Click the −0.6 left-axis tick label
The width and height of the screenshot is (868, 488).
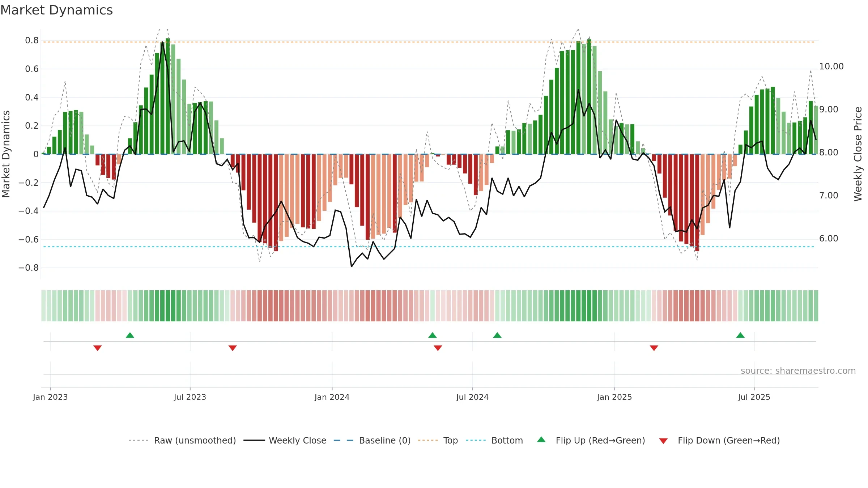pos(29,239)
